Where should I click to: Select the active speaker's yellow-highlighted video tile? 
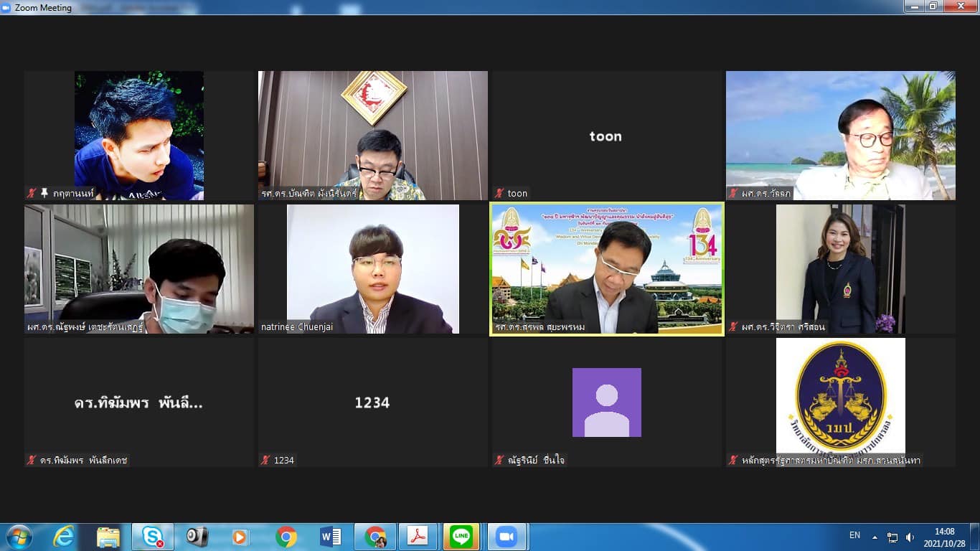(606, 269)
